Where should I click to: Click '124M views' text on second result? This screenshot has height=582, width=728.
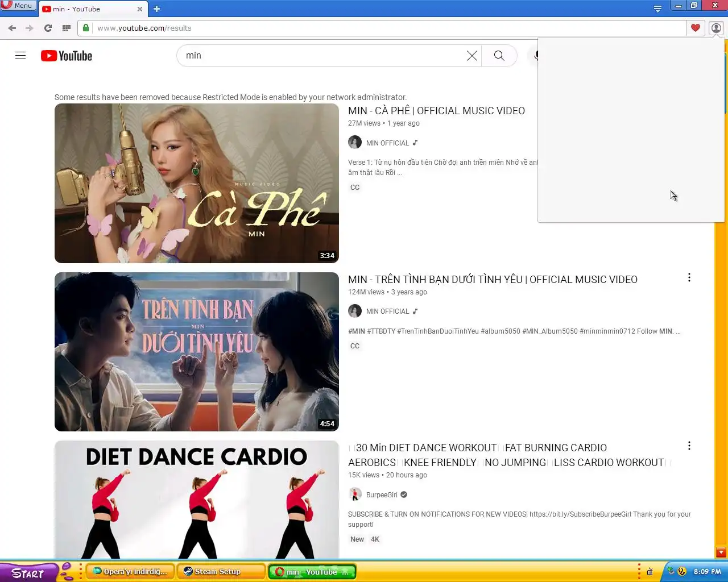366,292
